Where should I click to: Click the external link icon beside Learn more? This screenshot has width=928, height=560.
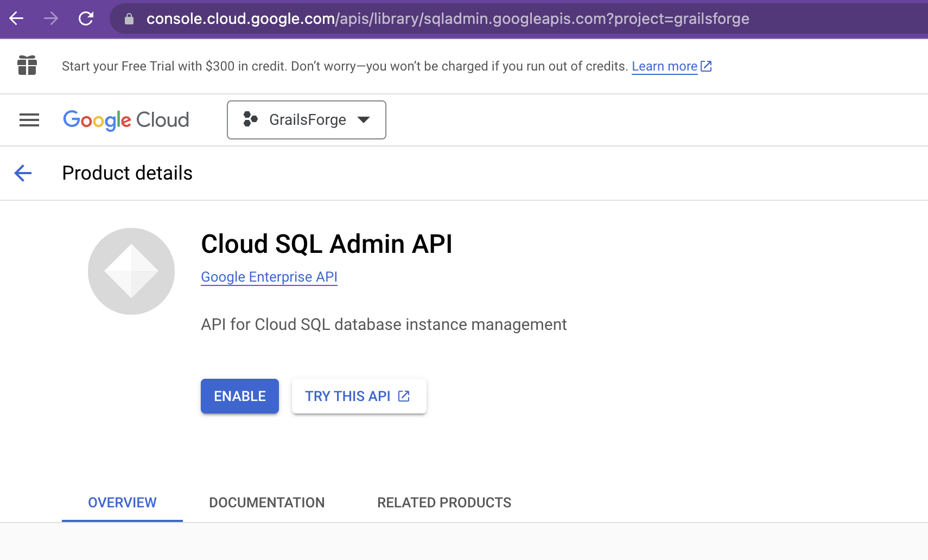pos(706,66)
